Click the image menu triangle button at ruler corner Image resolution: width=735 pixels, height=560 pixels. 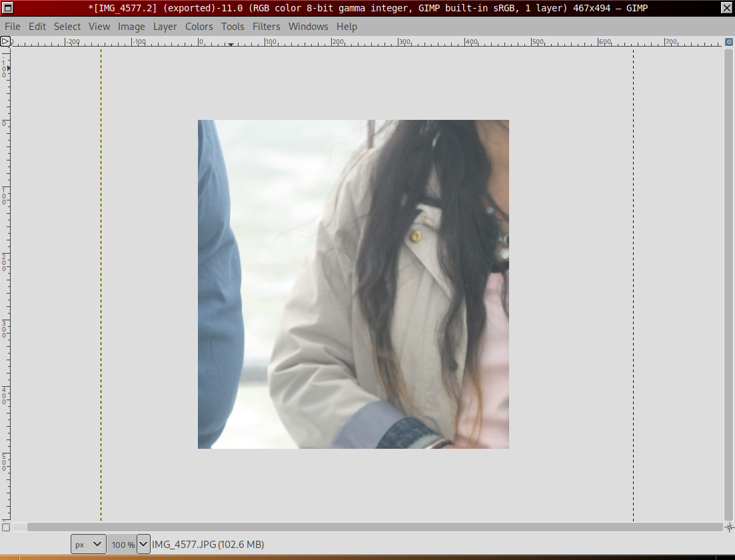[x=5, y=42]
